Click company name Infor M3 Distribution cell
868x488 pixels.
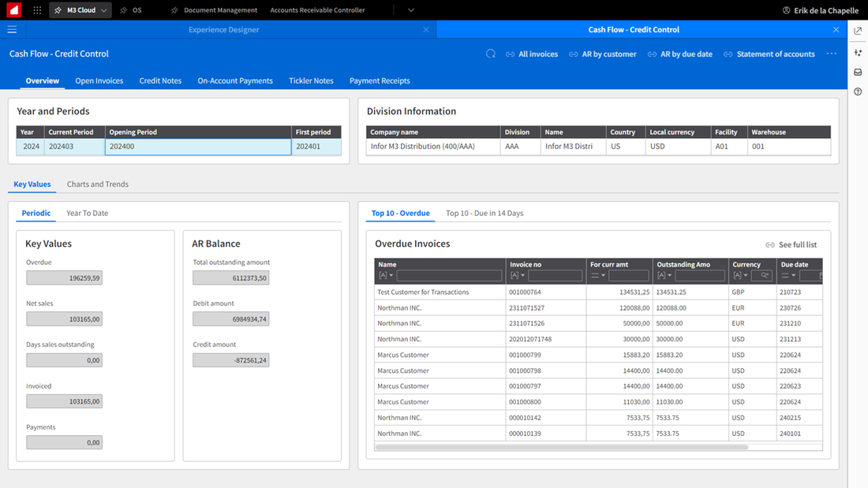click(x=433, y=147)
